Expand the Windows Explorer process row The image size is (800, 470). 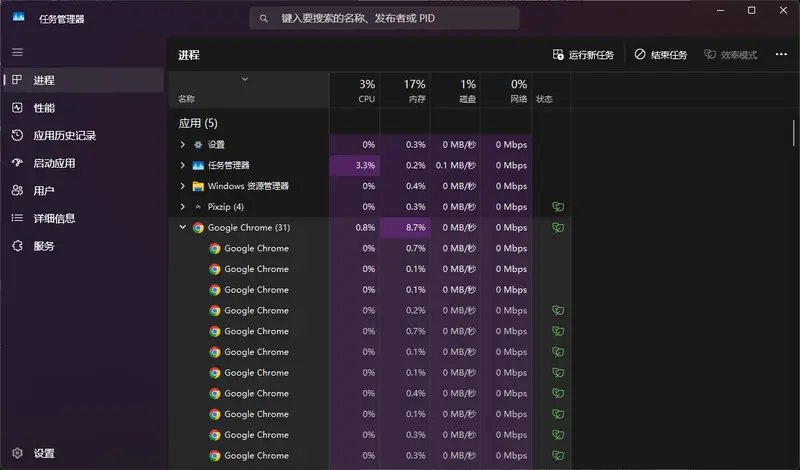182,186
